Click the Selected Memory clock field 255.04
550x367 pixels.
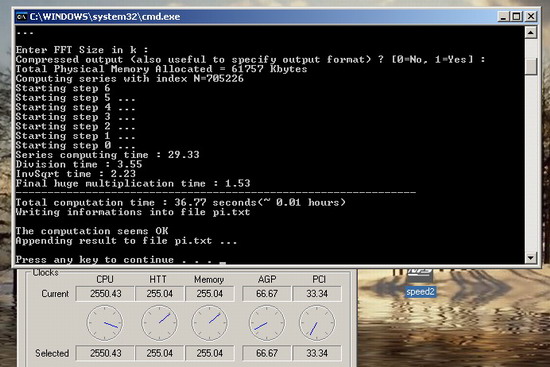pyautogui.click(x=210, y=353)
